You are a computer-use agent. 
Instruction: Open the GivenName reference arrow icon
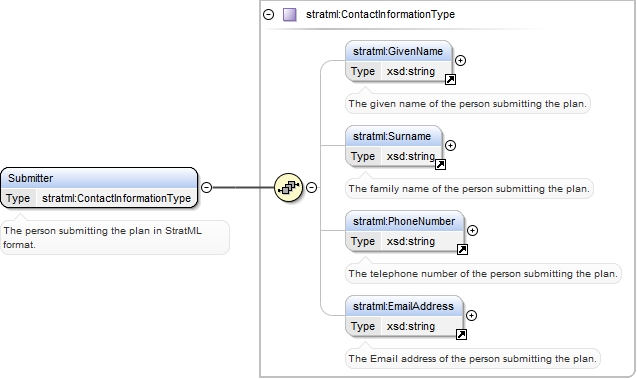click(x=450, y=80)
